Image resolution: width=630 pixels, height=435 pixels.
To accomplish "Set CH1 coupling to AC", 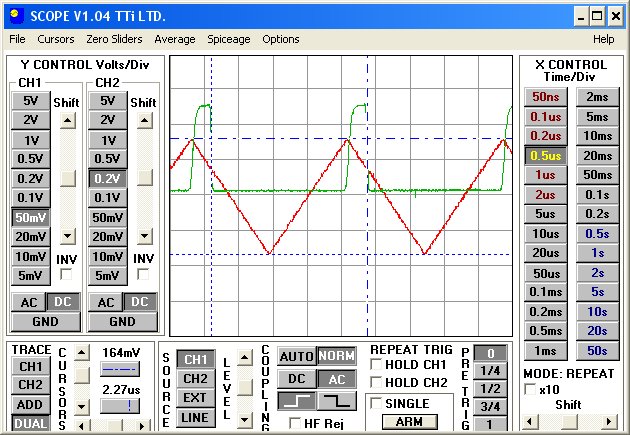I will tap(29, 302).
